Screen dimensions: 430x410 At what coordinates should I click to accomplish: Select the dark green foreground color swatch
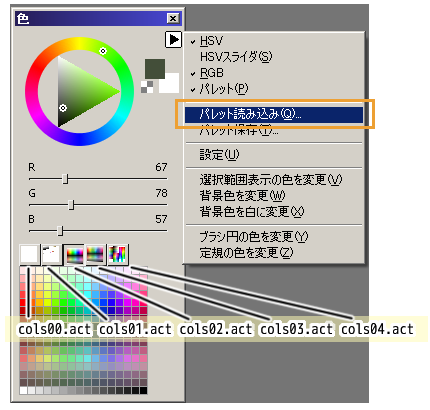tap(155, 69)
